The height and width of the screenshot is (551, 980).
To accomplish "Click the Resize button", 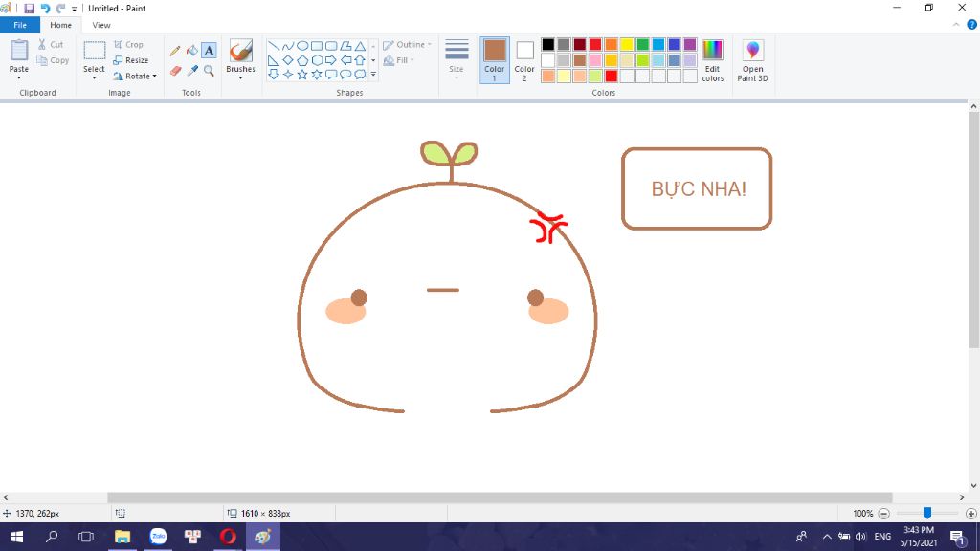I will pyautogui.click(x=130, y=60).
